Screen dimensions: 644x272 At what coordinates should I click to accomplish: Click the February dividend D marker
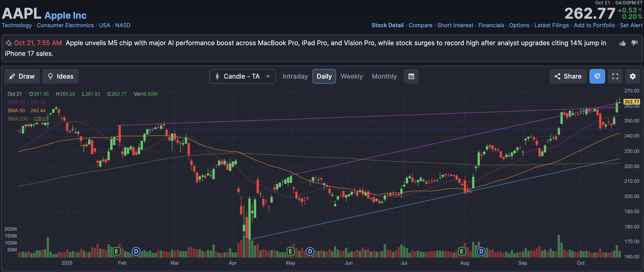[x=136, y=251]
